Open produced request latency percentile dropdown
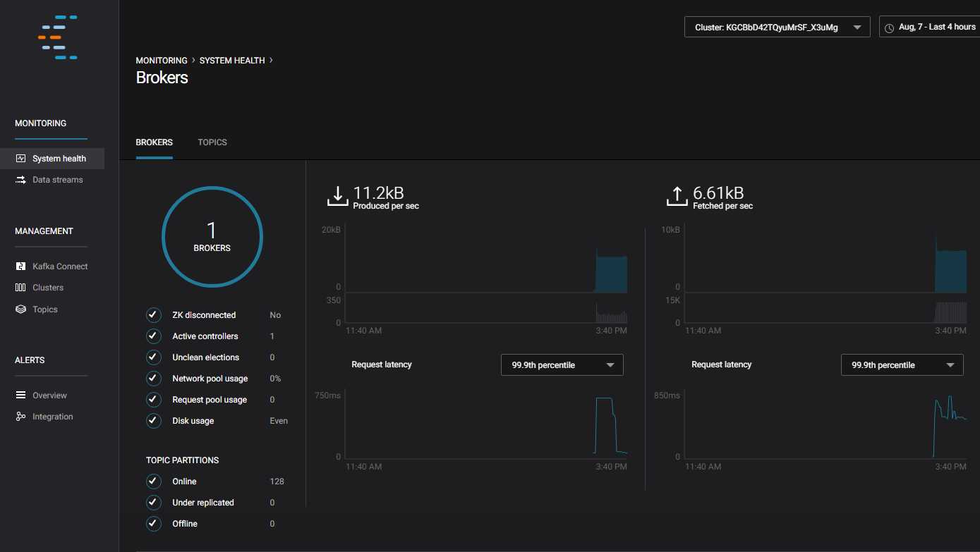Viewport: 980px width, 552px height. (x=562, y=365)
